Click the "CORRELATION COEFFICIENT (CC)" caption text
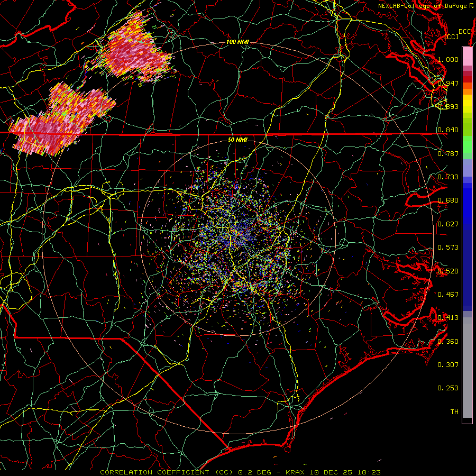Viewport: 476px width, 476px height. point(167,472)
